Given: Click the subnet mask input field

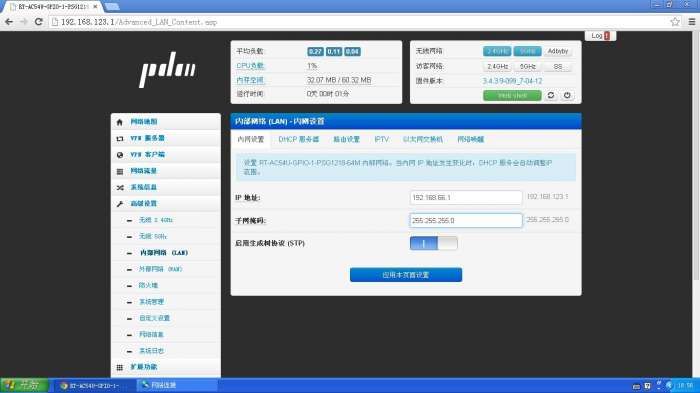Looking at the screenshot, I should click(x=466, y=221).
